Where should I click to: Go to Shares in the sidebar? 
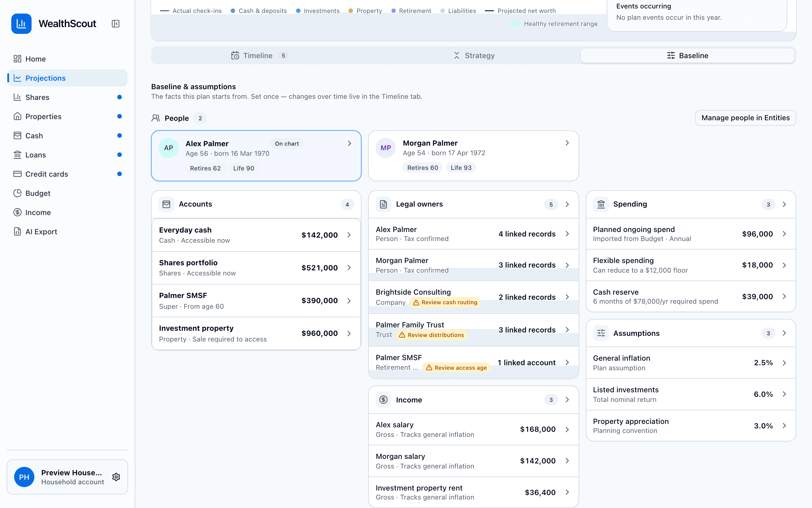coord(67,97)
